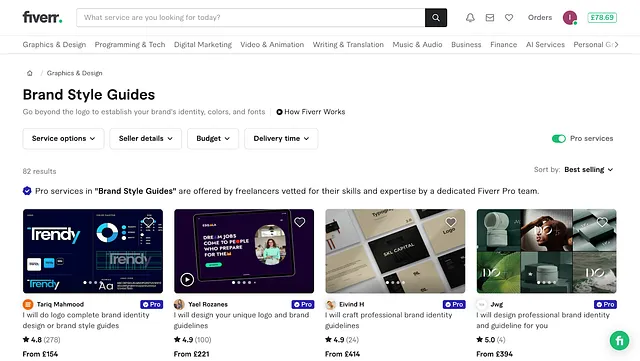Open the Budget filter dropdown
Viewport: 640px width, 361px height.
coord(213,138)
